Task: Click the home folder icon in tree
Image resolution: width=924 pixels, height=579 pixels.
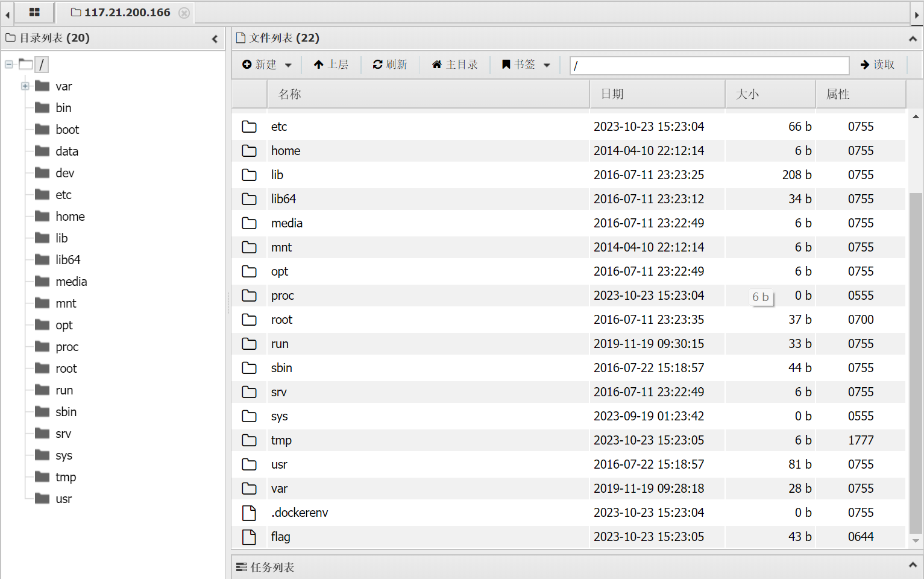Action: pos(42,216)
